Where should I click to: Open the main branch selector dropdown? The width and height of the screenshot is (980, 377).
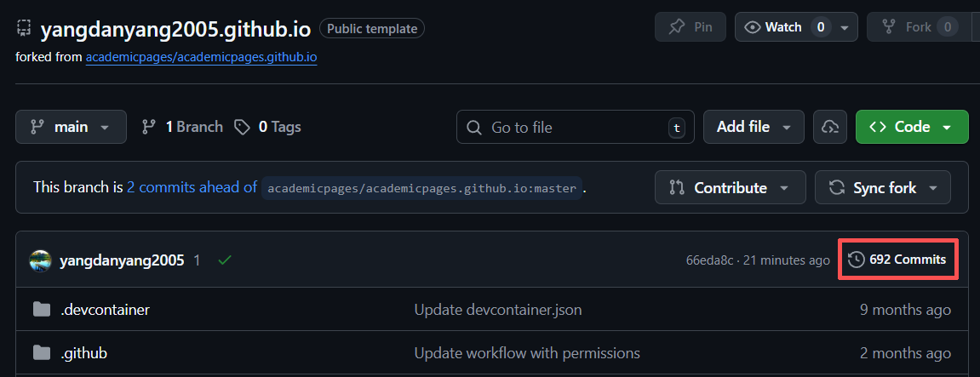point(71,127)
